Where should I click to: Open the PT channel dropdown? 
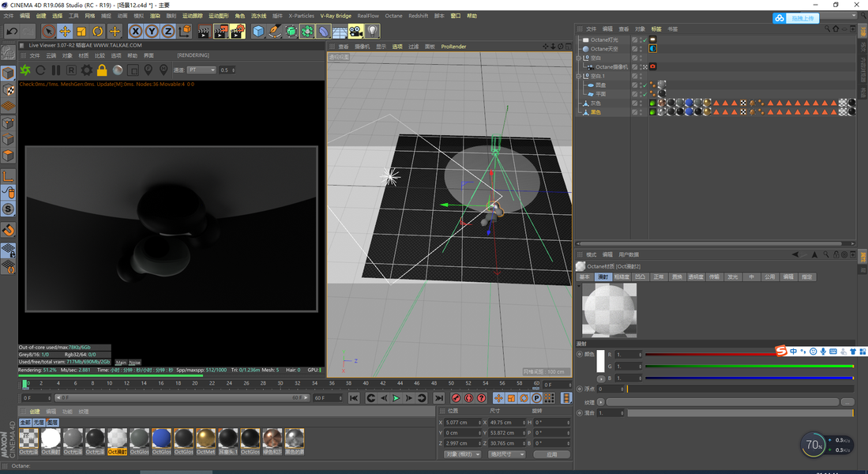click(x=201, y=70)
